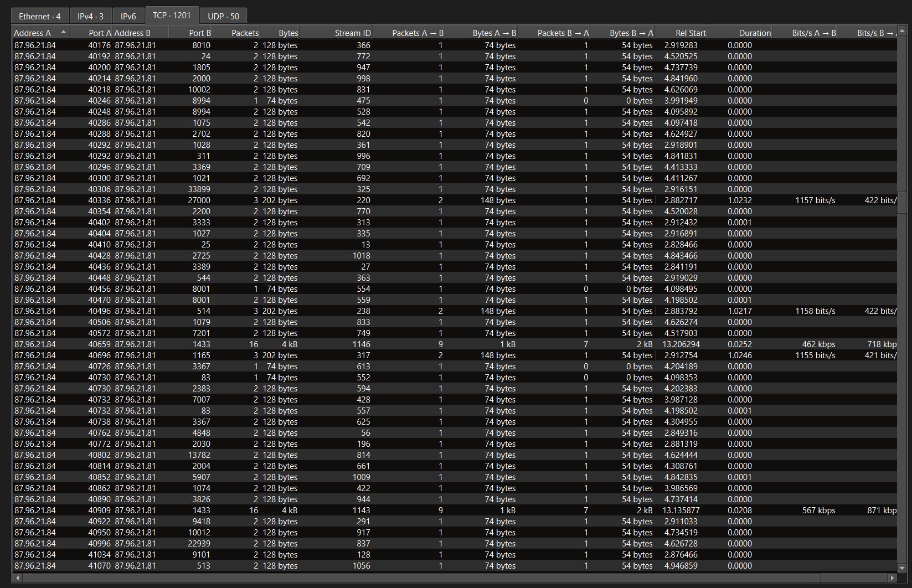Click the horizontal scrollbar left arrow

coord(17,578)
